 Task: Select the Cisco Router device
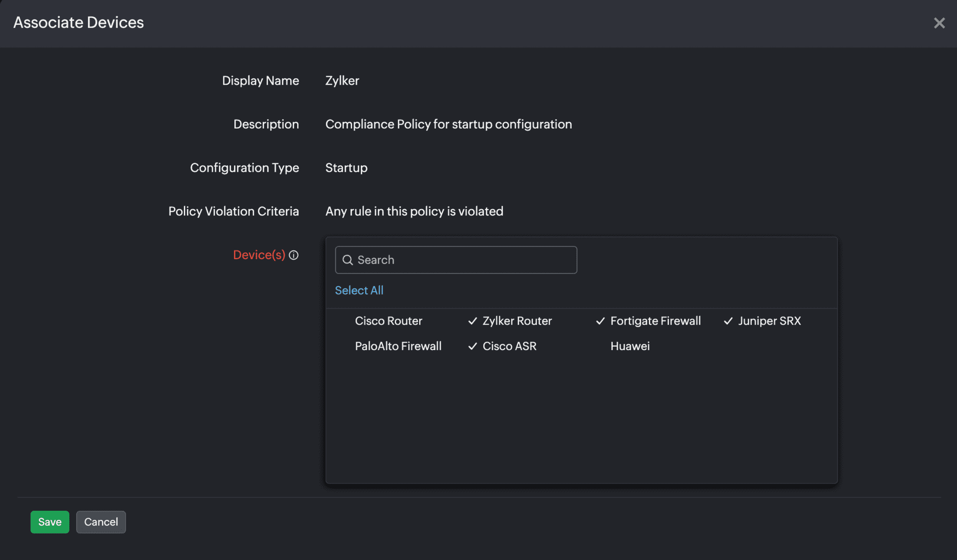[389, 321]
